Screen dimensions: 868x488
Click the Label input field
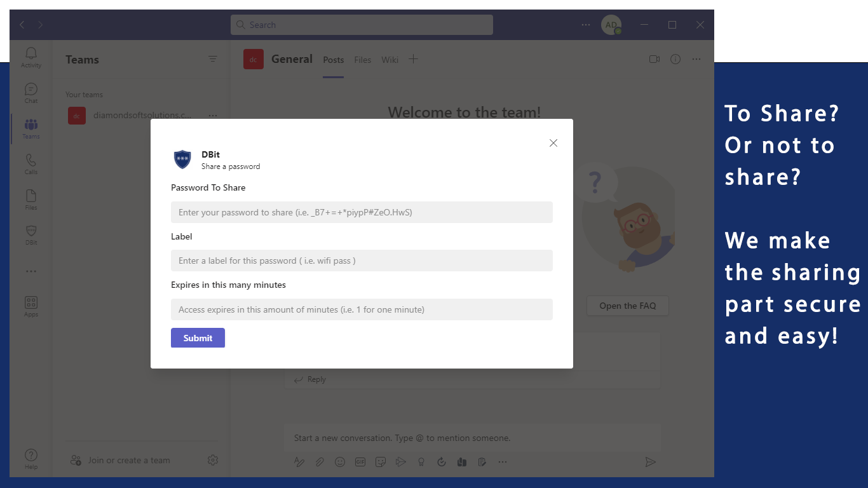click(362, 261)
